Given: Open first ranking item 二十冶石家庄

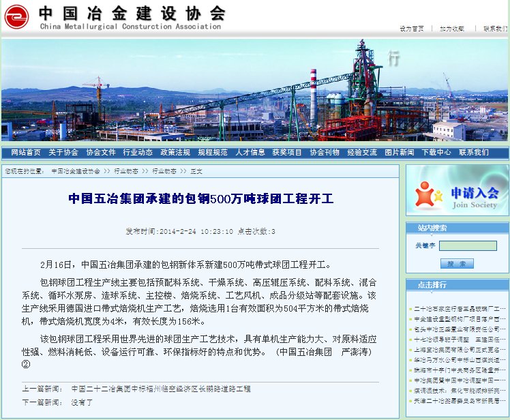Looking at the screenshot, I should 460,309.
